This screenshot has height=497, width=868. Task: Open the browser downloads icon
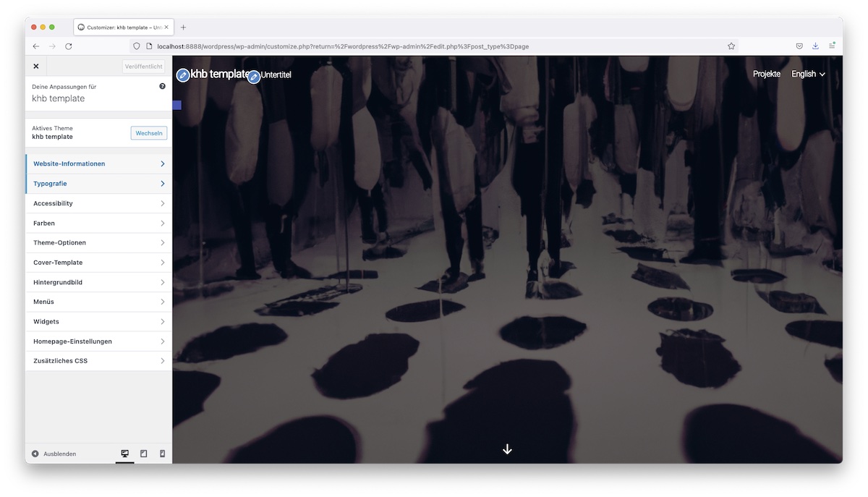click(x=815, y=46)
